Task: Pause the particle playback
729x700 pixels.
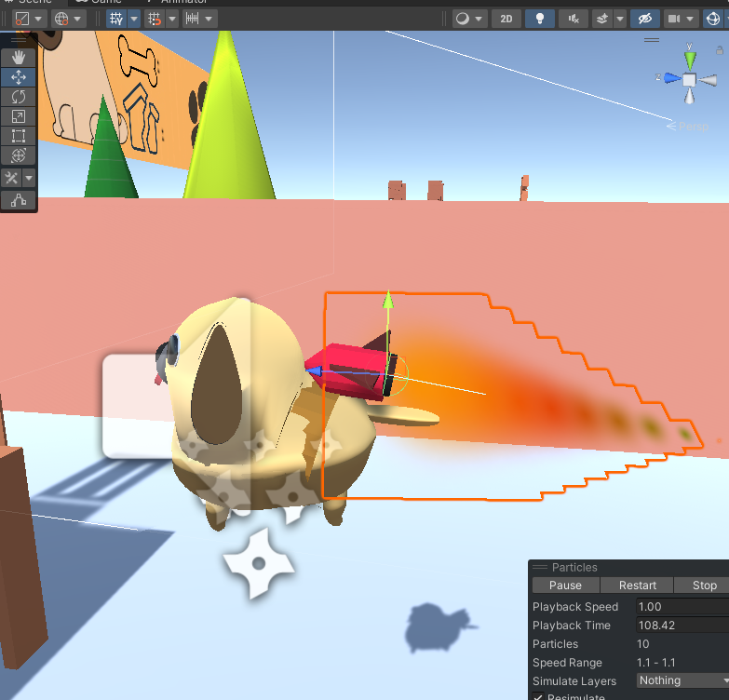Action: pyautogui.click(x=565, y=586)
